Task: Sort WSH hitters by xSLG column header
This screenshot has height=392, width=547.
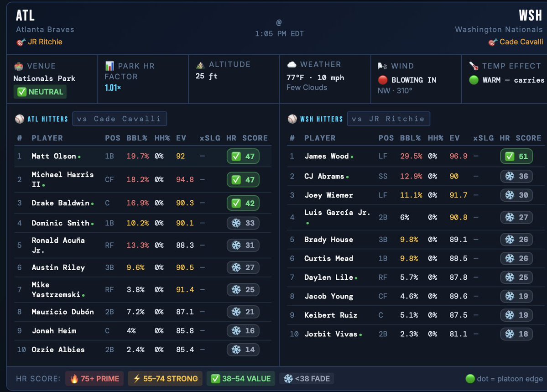Action: point(484,138)
